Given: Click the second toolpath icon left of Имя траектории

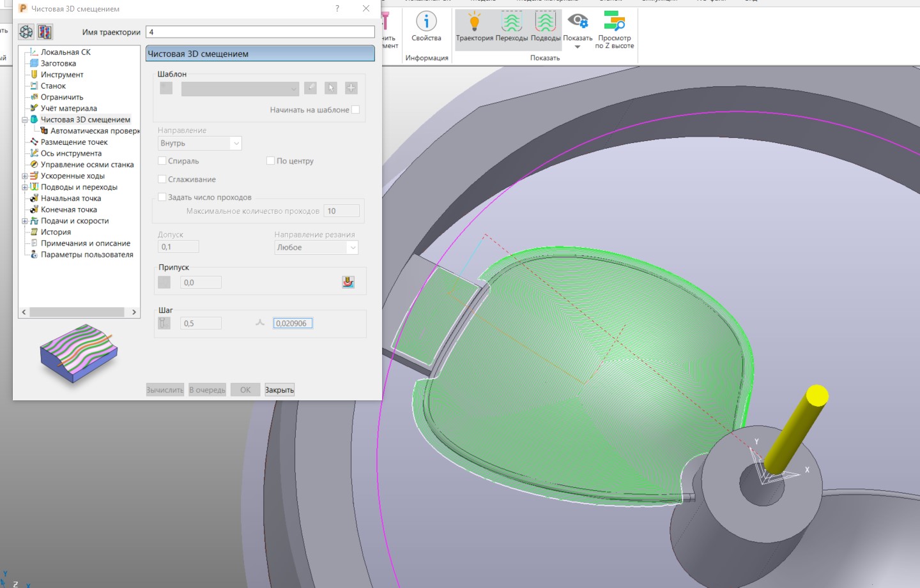Looking at the screenshot, I should coord(45,32).
